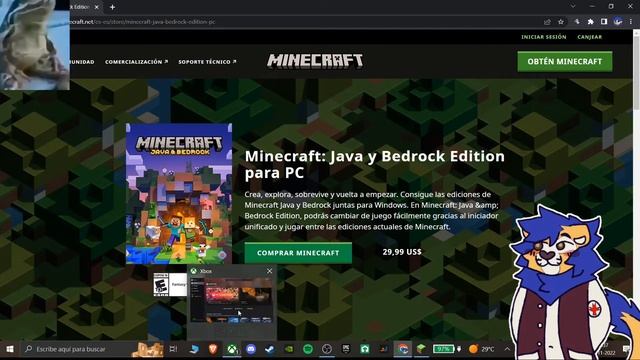Click the pinned extension icon left of puzzle
Screen dimensions: 640x360
point(577,22)
